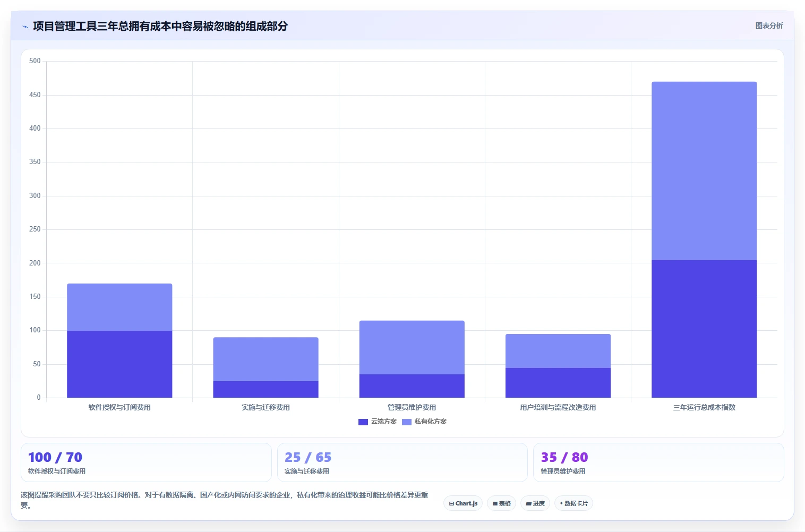
Task: Click the 管理员维护费用 x-axis label
Action: pyautogui.click(x=412, y=408)
